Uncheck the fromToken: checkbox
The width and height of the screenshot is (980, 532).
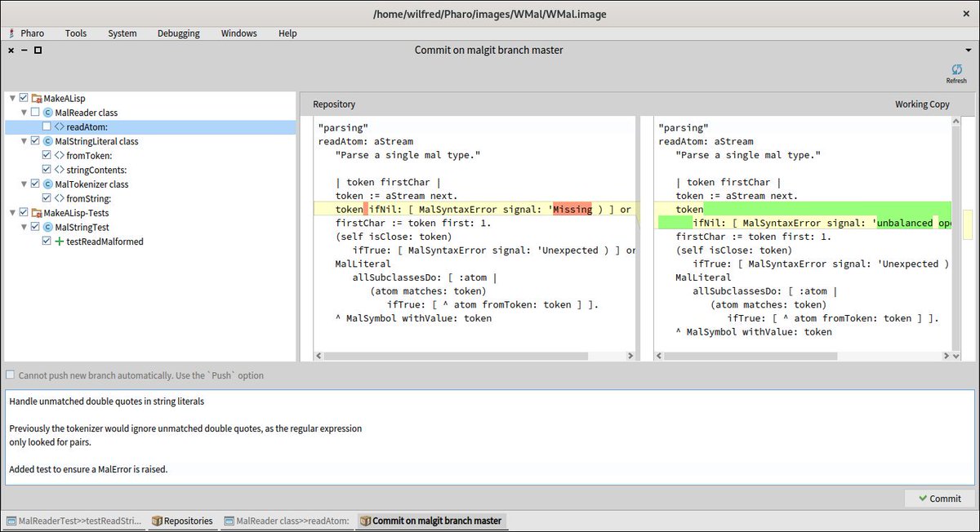[47, 155]
